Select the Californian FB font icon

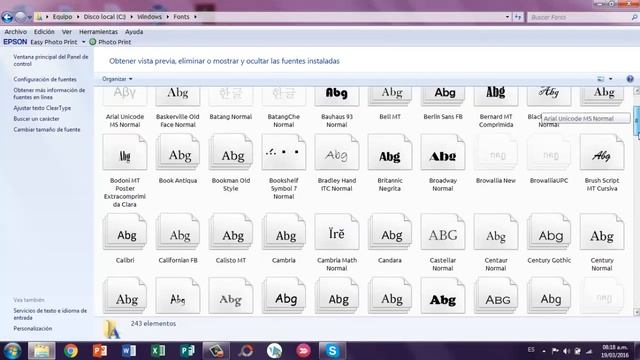coord(178,232)
